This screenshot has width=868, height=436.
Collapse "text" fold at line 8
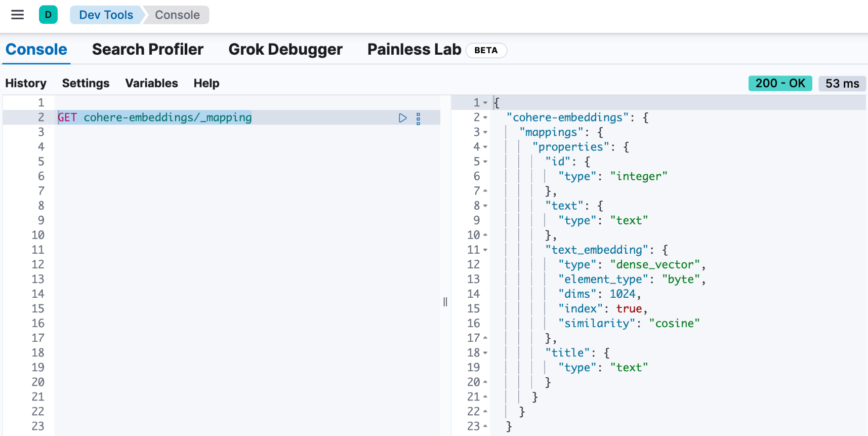485,206
